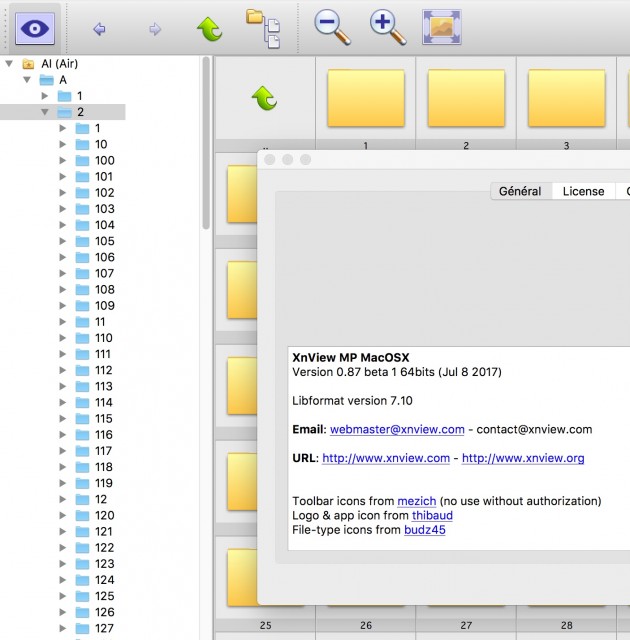
Task: Select tree item 12
Action: coord(101,499)
